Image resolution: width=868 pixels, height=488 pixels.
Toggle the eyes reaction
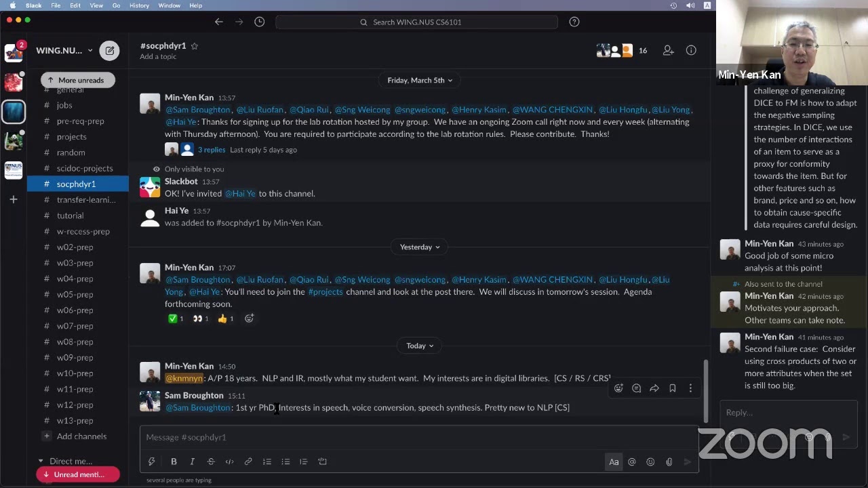click(x=201, y=319)
